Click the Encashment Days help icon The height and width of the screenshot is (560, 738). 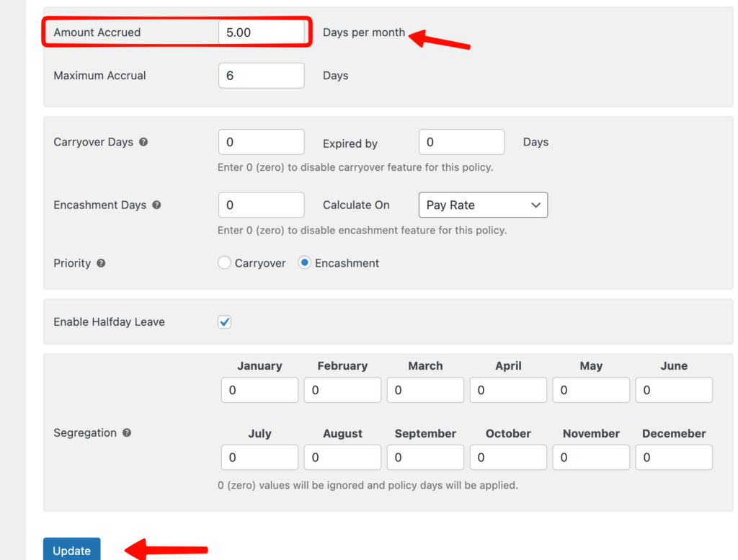click(x=156, y=205)
